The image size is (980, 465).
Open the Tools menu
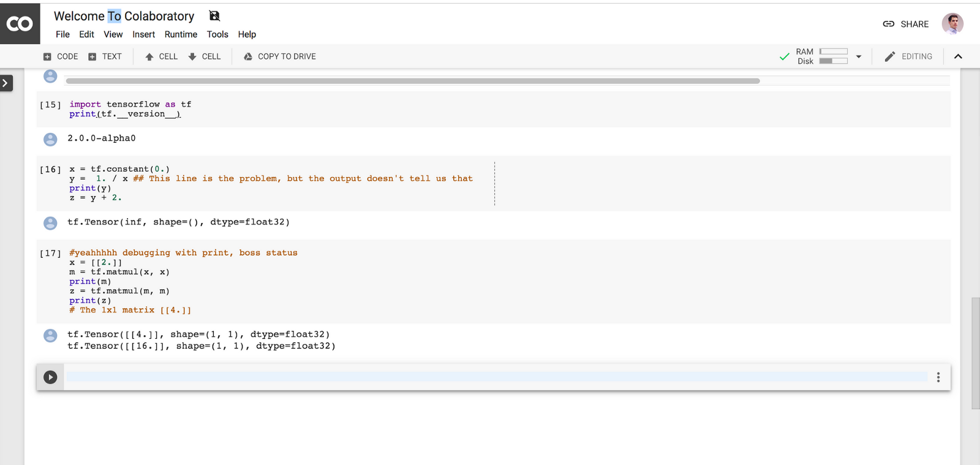click(x=217, y=34)
